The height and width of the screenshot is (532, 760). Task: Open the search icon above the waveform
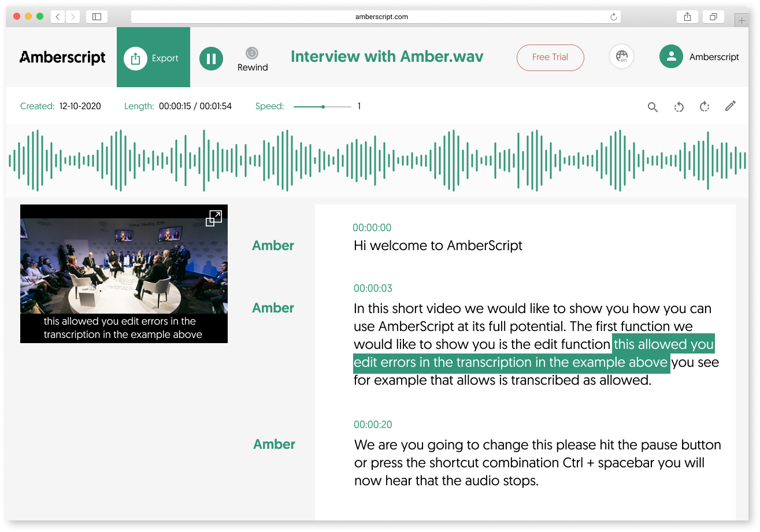pyautogui.click(x=653, y=107)
